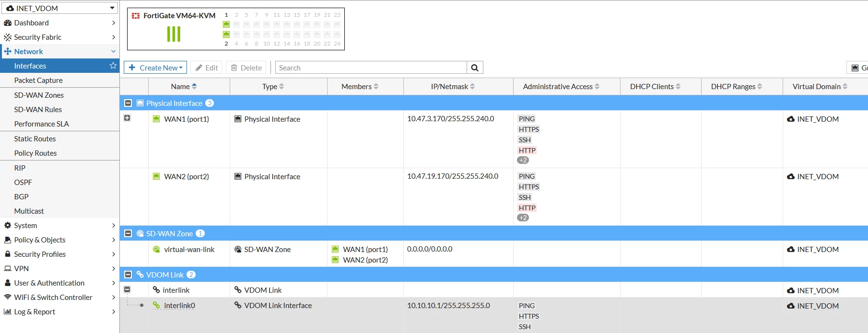Click the Physical Interface type icon for WAN2
Screen dimensions: 868x333
click(x=238, y=176)
